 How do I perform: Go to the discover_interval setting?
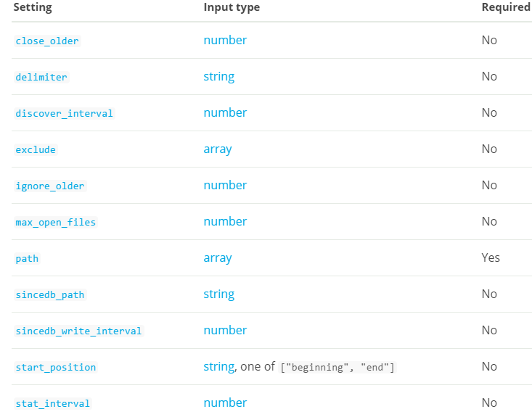click(x=64, y=114)
